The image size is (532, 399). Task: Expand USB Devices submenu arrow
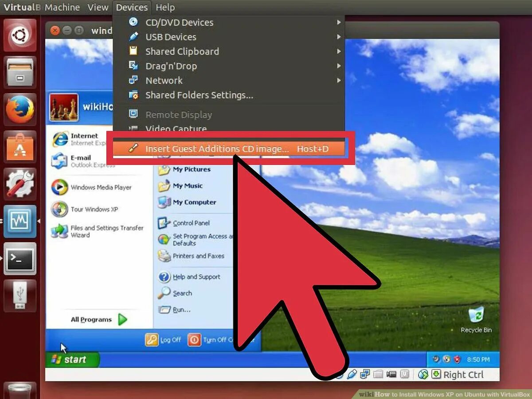click(339, 37)
